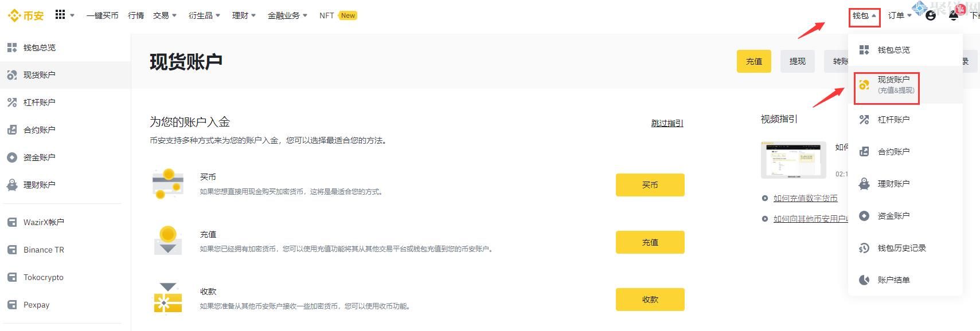Click 杠杆账户 percent icon in sidebar
The width and height of the screenshot is (980, 331).
[12, 103]
